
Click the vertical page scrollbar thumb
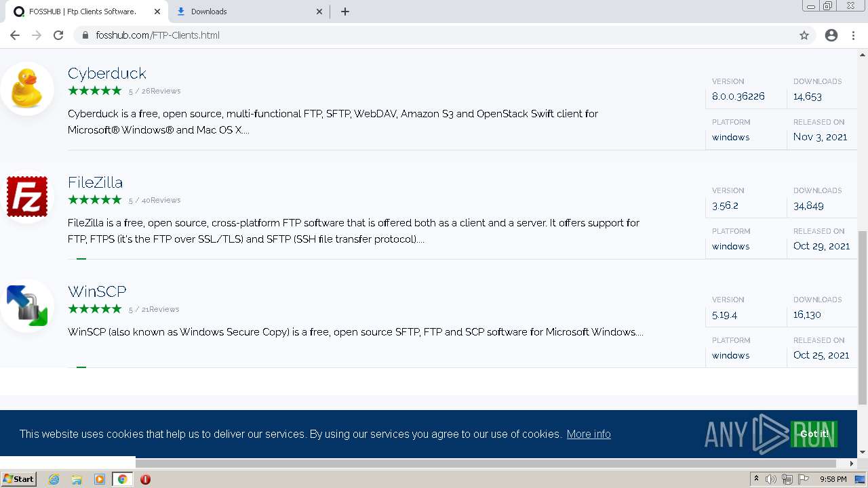tap(863, 317)
